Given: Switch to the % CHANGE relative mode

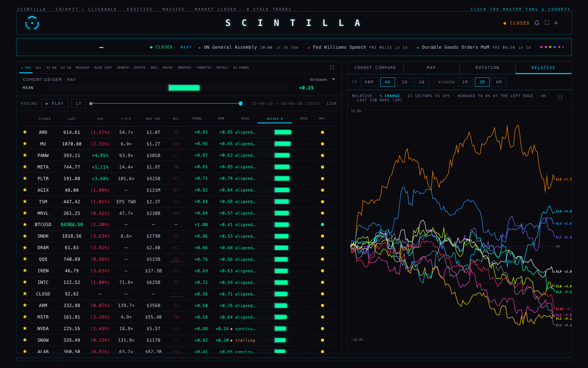Looking at the screenshot, I should [x=390, y=96].
